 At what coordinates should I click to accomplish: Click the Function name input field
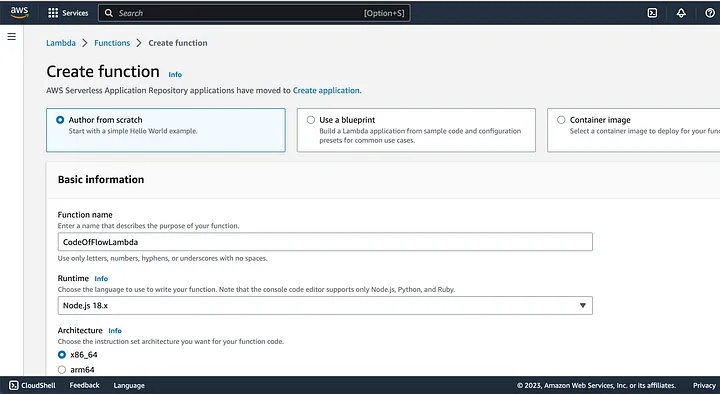(325, 242)
